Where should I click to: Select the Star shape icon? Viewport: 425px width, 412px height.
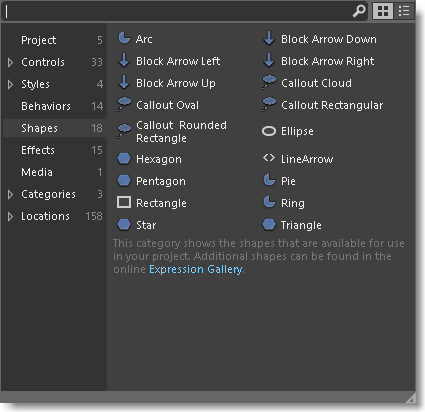pyautogui.click(x=124, y=225)
